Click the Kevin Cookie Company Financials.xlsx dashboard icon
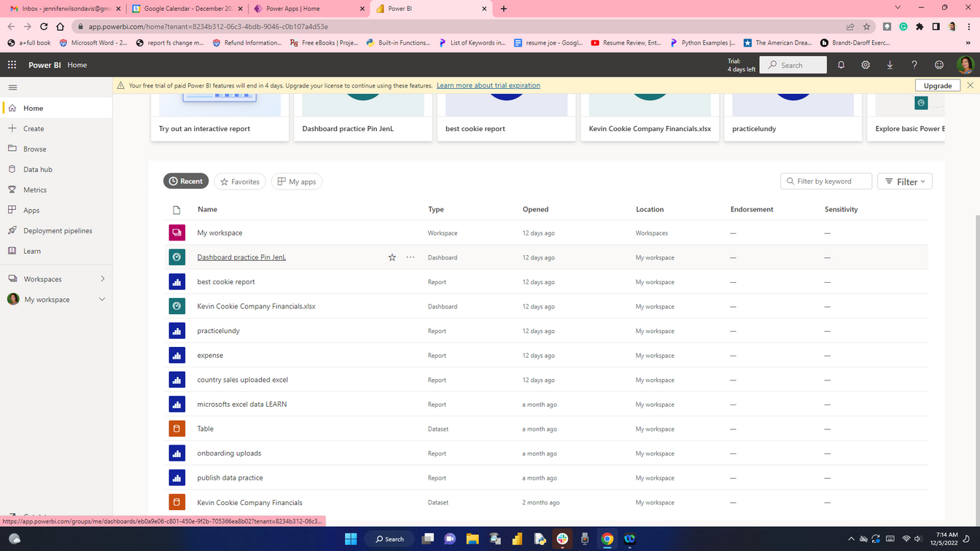980x551 pixels. [x=176, y=306]
